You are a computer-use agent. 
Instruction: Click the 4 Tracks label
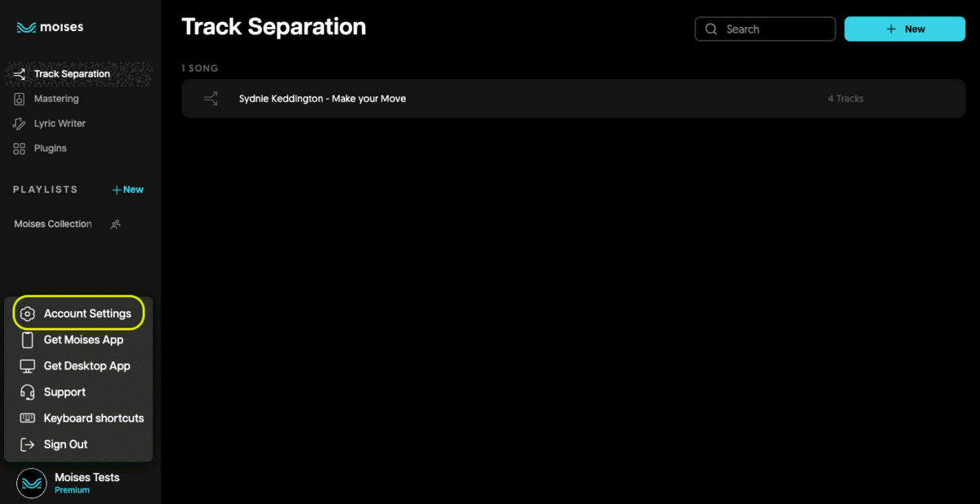coord(845,99)
